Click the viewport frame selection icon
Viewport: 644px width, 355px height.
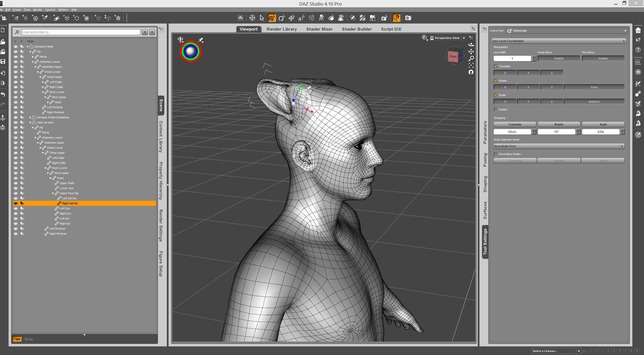pyautogui.click(x=471, y=65)
